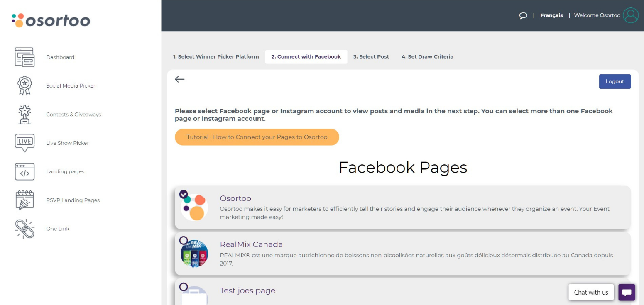Click the Osortoo page title
Screen dimensions: 644x305
pos(235,198)
